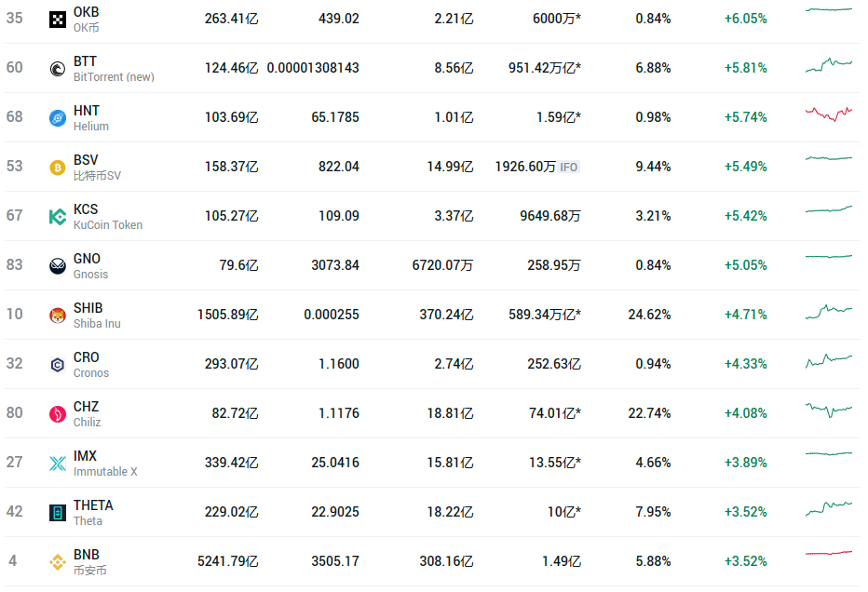Click the IFO tag beside BSV supply

point(569,168)
